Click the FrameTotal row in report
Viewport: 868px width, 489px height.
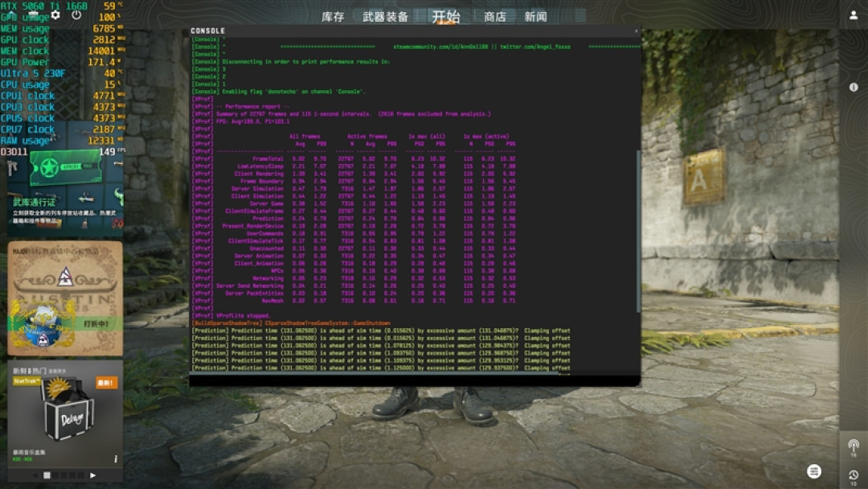click(354, 158)
